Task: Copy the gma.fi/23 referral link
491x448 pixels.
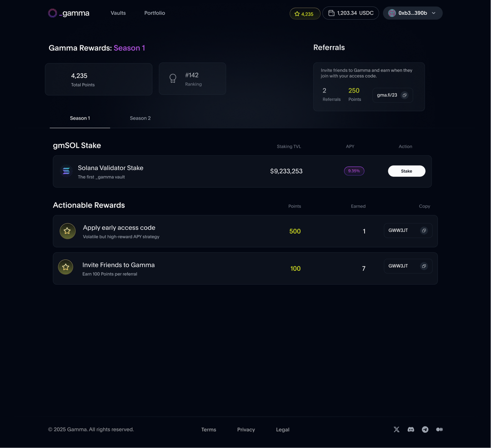Action: (405, 95)
